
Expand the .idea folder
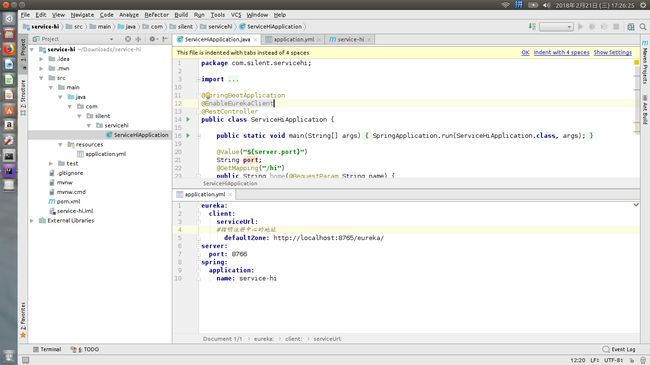(x=41, y=59)
